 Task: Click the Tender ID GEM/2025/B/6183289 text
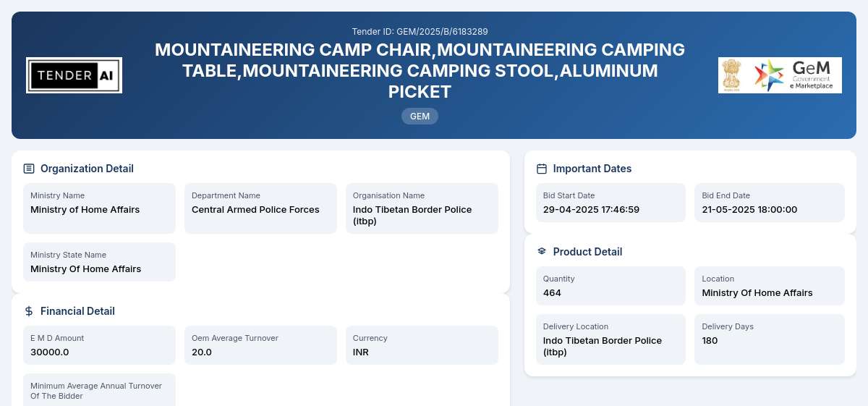click(420, 31)
